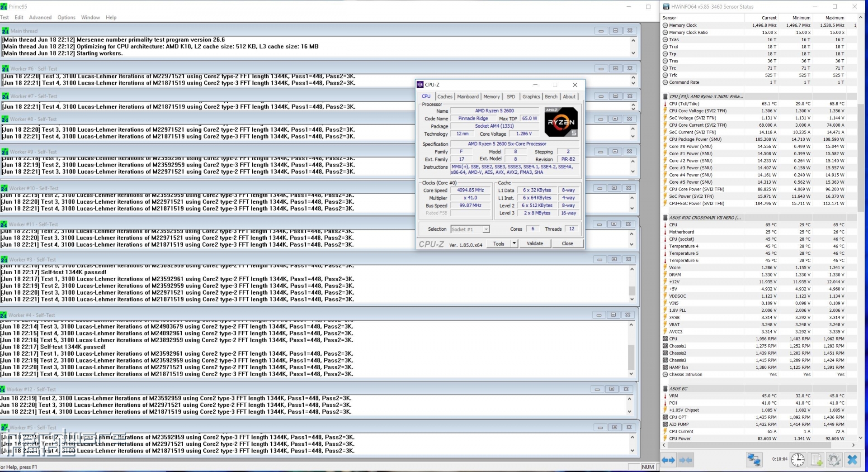Click the Main thread log scroll-down arrow
Image resolution: width=868 pixels, height=472 pixels.
(x=633, y=53)
